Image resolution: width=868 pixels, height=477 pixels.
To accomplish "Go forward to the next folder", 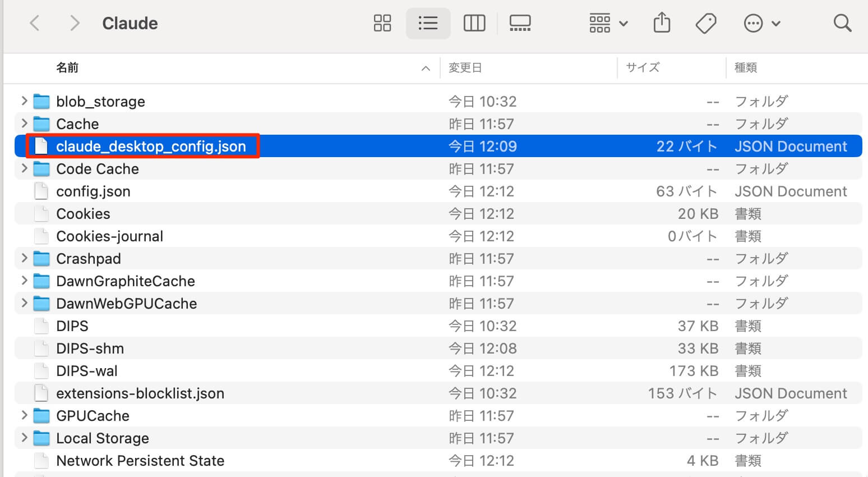I will 74,24.
